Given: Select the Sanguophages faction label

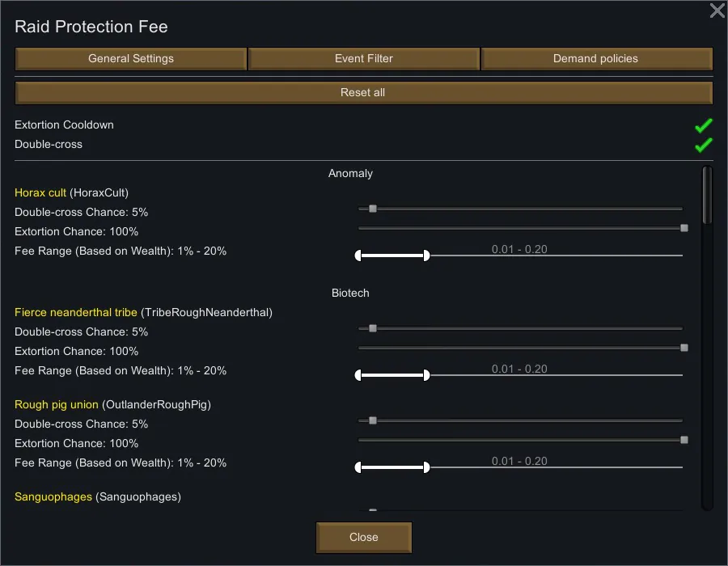Looking at the screenshot, I should click(x=53, y=496).
